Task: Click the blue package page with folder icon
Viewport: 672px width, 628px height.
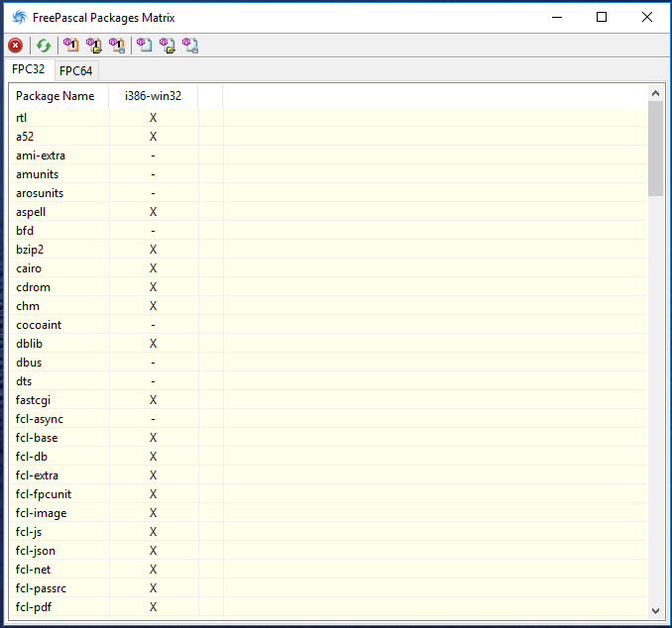Action: tap(168, 45)
